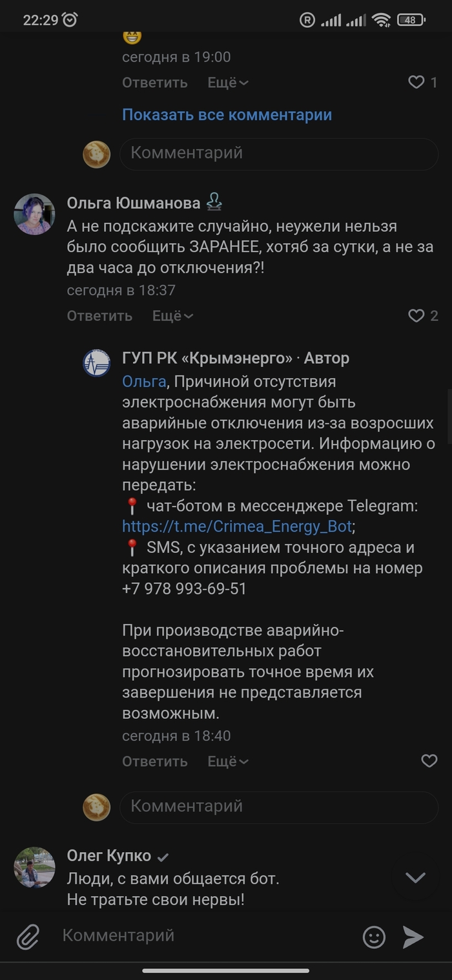The image size is (452, 980).
Task: Focus the bottom Комментарий input field
Action: point(207,935)
